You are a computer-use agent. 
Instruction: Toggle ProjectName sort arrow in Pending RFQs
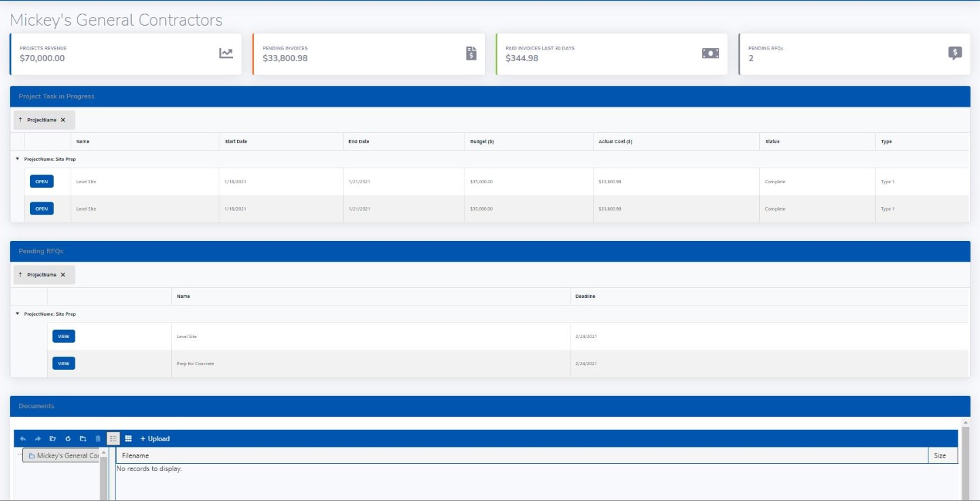pos(20,275)
